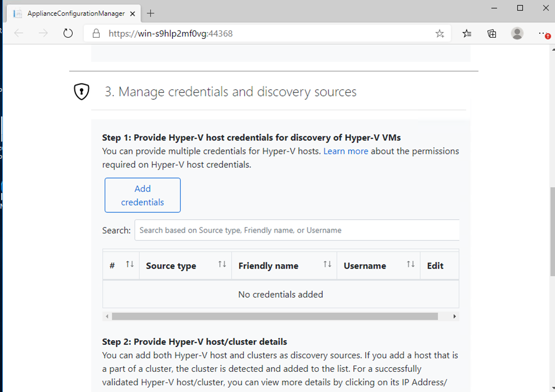555x392 pixels.
Task: Open the Collections icon
Action: (x=492, y=34)
